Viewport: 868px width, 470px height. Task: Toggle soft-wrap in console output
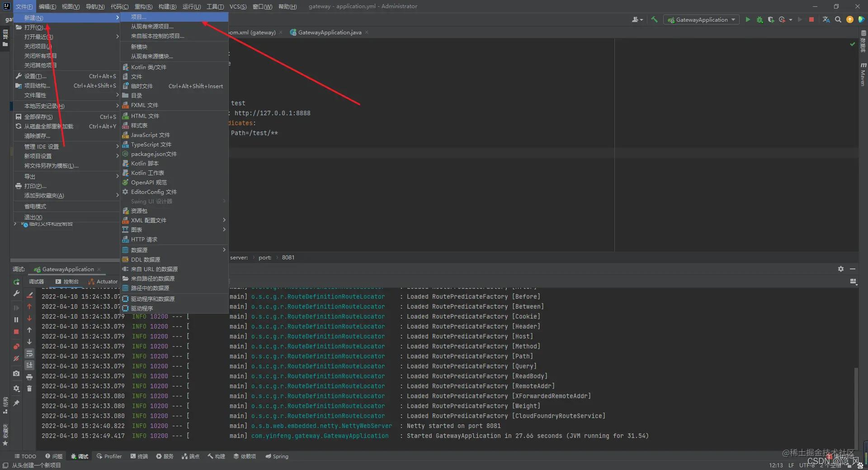pos(29,353)
